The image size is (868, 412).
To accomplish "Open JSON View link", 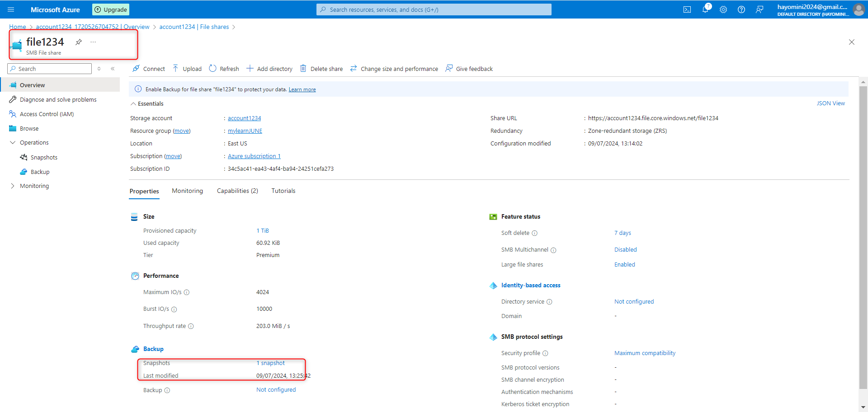I will point(830,103).
